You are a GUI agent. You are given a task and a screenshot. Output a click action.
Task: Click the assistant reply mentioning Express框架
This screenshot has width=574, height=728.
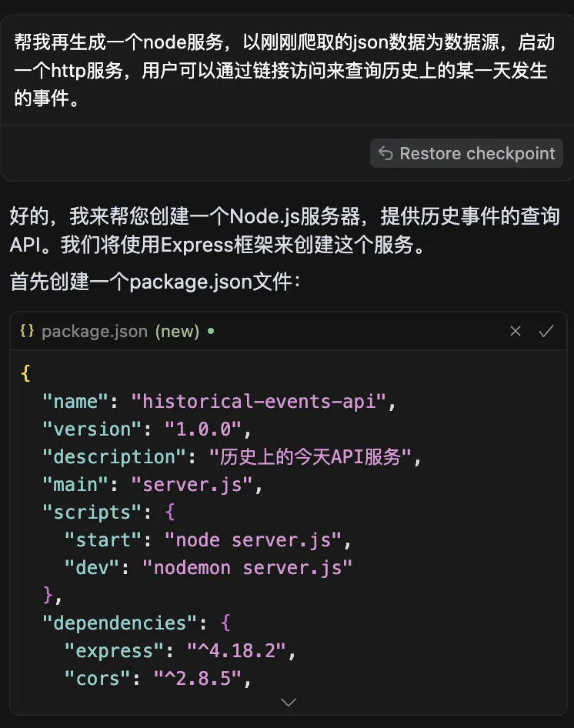coord(284,230)
